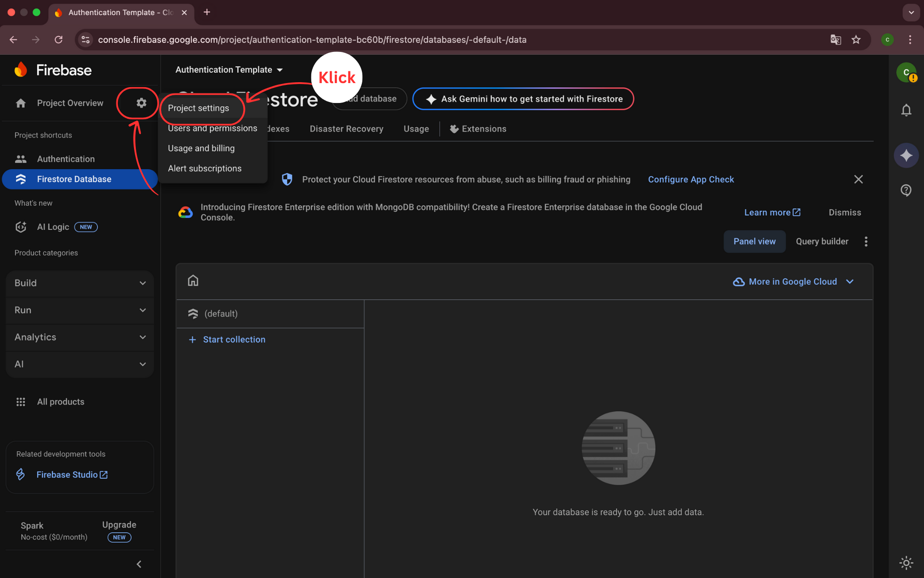Click Start collection

tap(234, 340)
